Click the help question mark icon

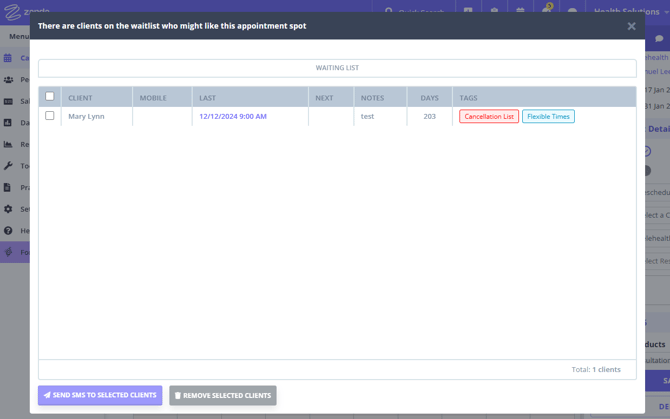[x=8, y=230]
